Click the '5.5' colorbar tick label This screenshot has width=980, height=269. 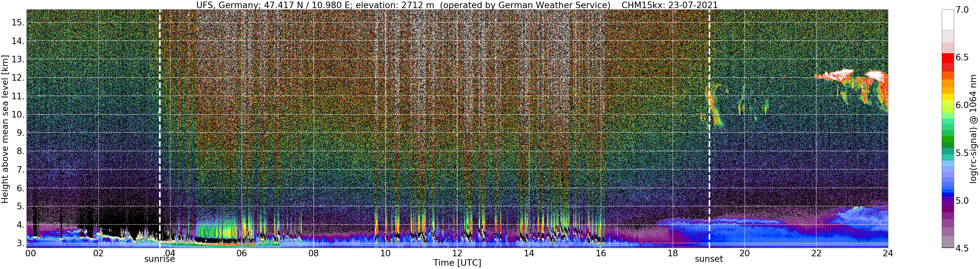[x=962, y=152]
